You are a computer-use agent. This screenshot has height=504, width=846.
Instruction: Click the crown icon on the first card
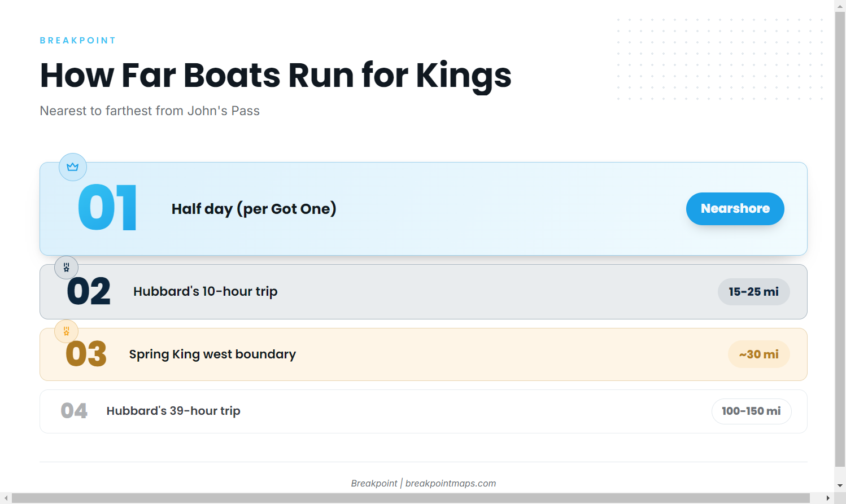tap(73, 167)
